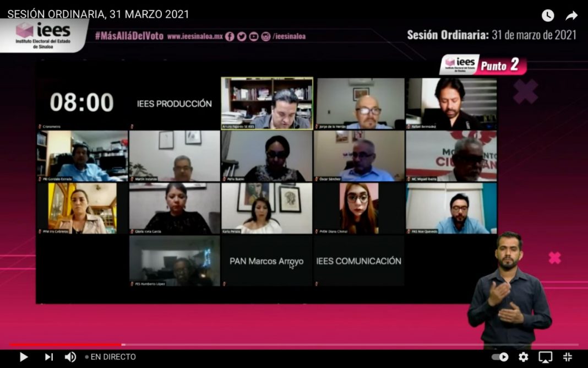Jump to live via EN DIRECTO
The image size is (588, 368).
pyautogui.click(x=110, y=357)
